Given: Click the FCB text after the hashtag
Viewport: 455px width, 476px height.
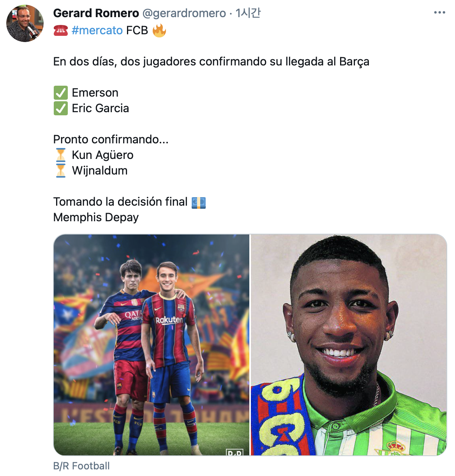Looking at the screenshot, I should coord(137,30).
